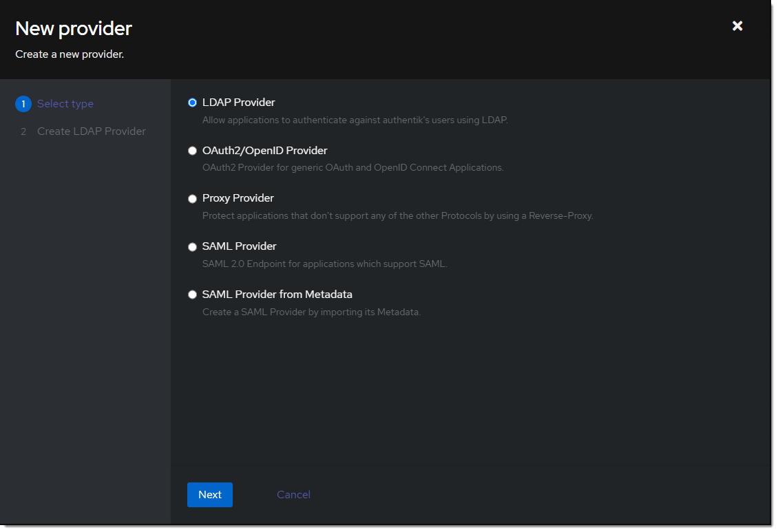Image resolution: width=778 pixels, height=532 pixels.
Task: Click the Reverse-Proxy description under Proxy Provider
Action: [397, 215]
